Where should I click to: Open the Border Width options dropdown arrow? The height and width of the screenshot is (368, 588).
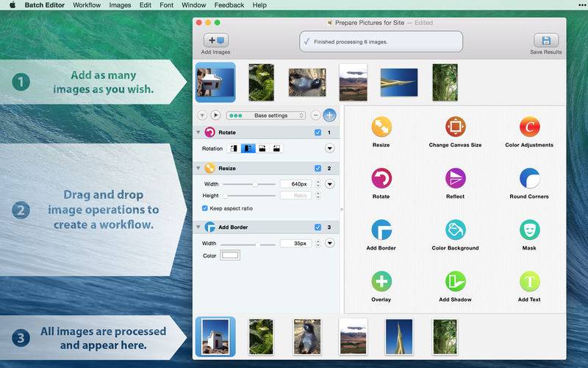coord(329,244)
